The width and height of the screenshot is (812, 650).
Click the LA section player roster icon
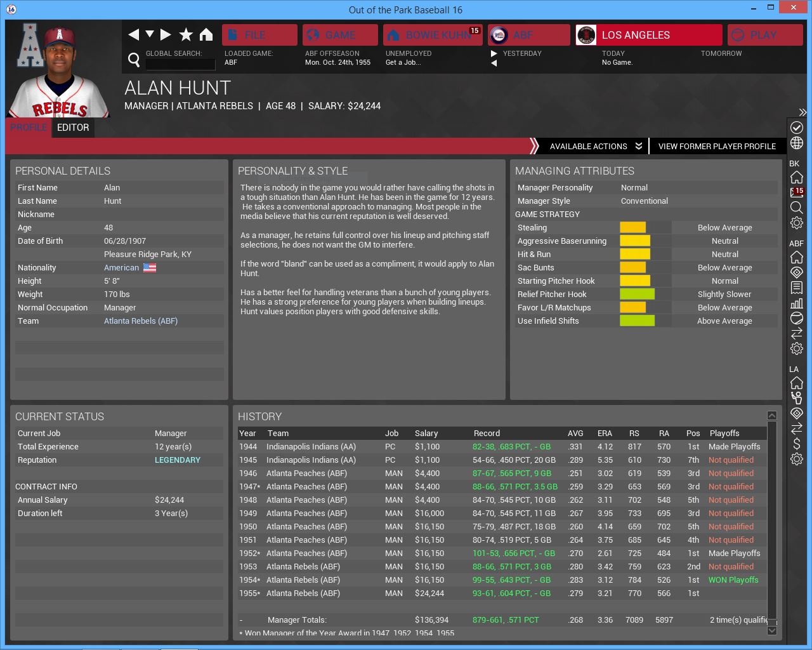pyautogui.click(x=797, y=398)
